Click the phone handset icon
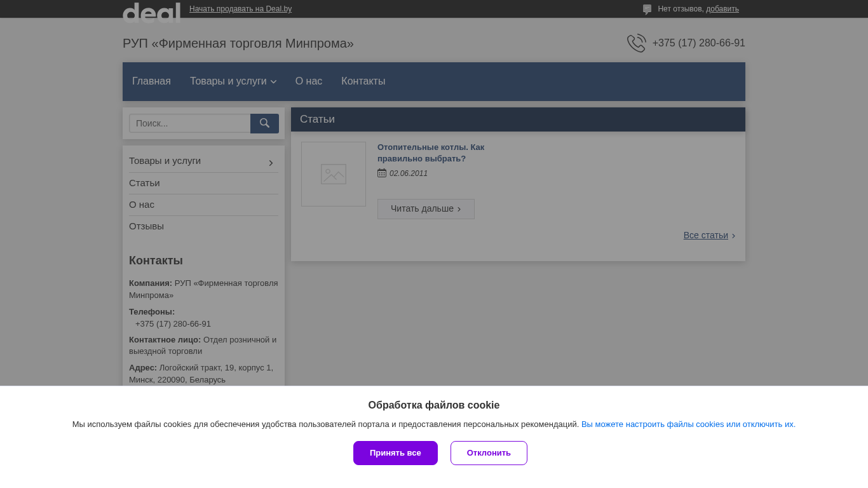The image size is (868, 488). click(x=636, y=43)
